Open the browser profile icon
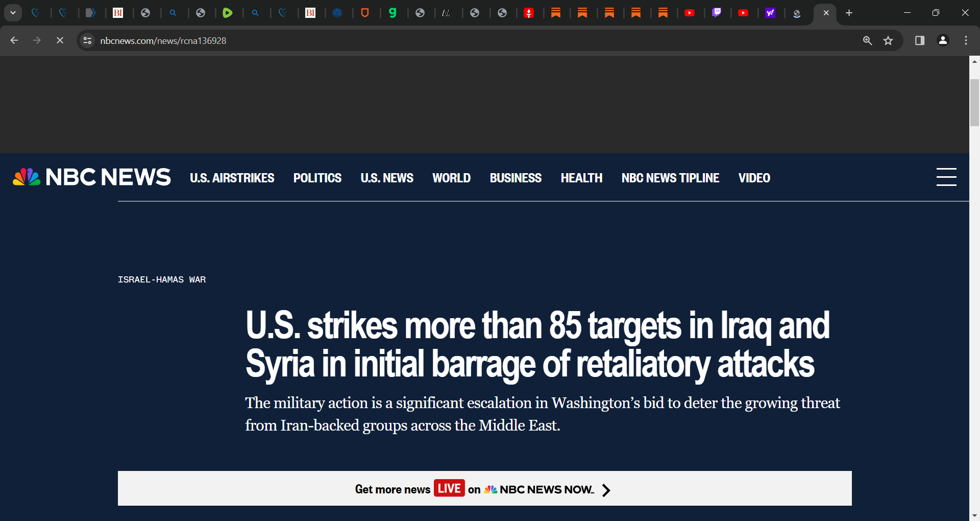This screenshot has height=521, width=980. coord(943,40)
